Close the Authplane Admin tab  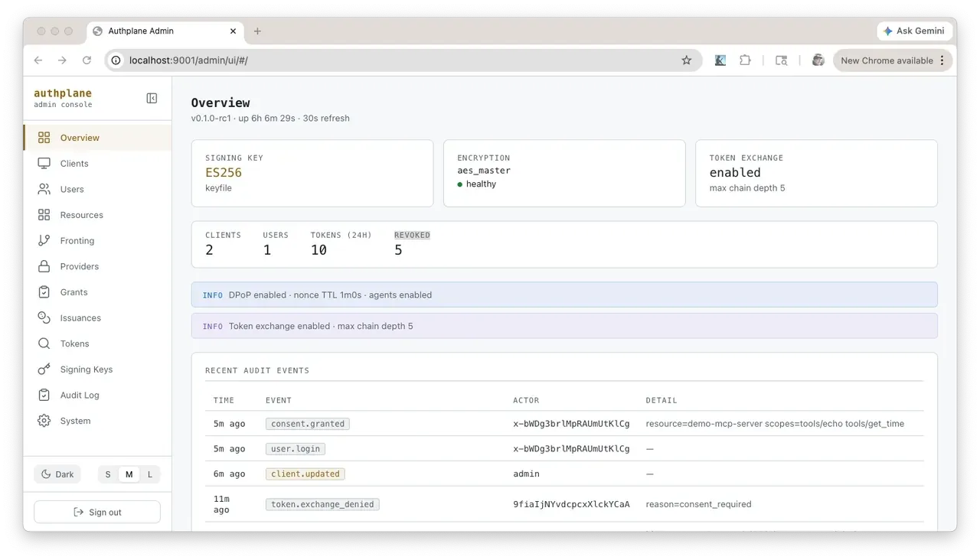tap(234, 31)
